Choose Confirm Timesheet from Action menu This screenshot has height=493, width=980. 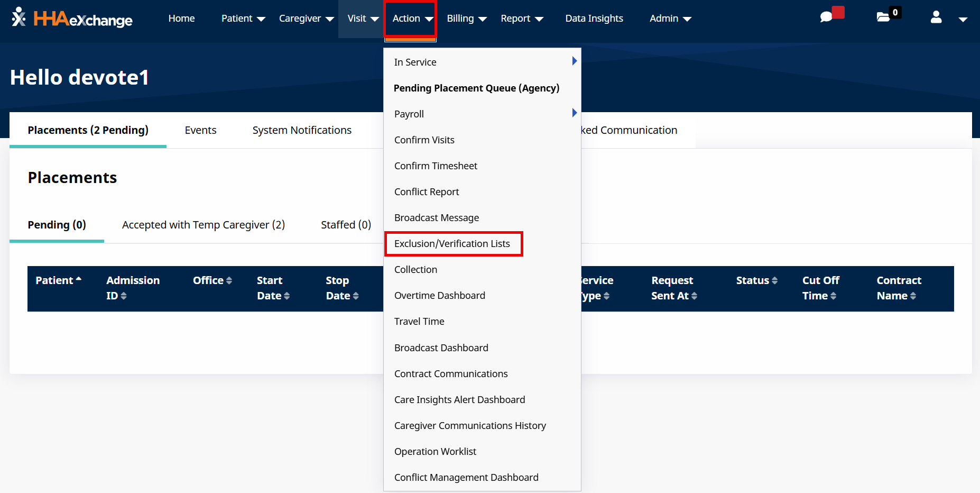[x=436, y=166]
